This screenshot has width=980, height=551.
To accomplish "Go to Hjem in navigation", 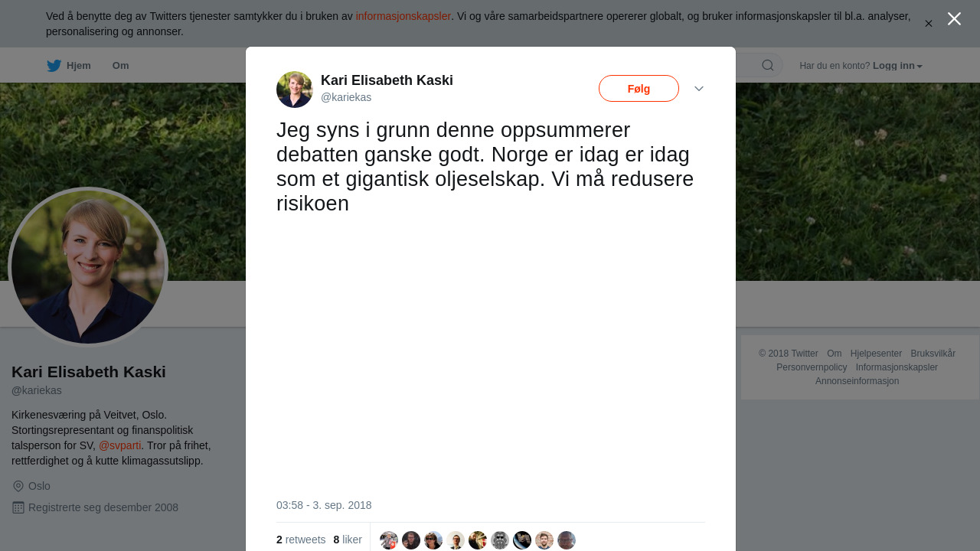I will (x=79, y=66).
